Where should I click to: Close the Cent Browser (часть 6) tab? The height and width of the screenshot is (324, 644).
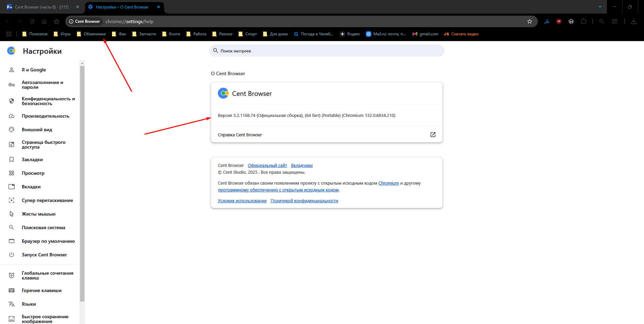click(78, 7)
